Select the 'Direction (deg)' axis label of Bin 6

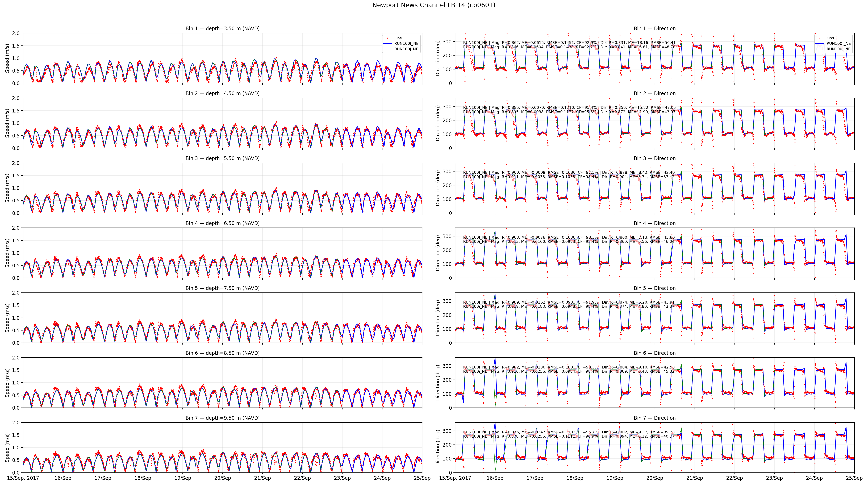438,383
